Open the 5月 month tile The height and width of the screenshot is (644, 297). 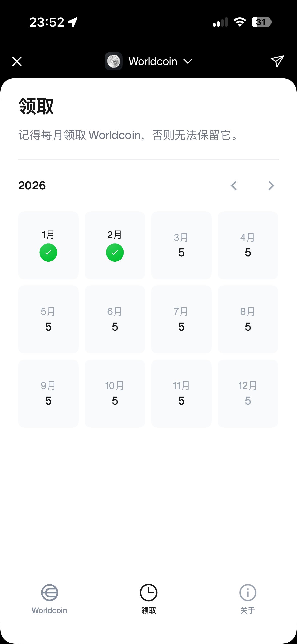pyautogui.click(x=48, y=319)
